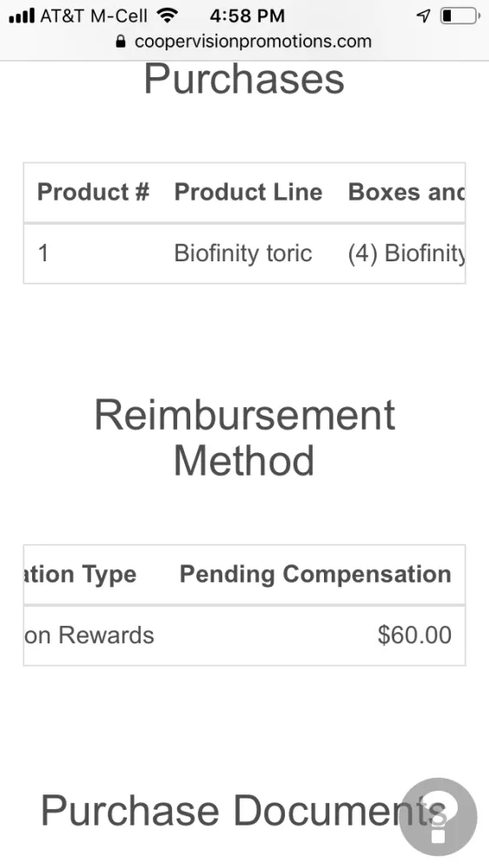This screenshot has width=489, height=868.
Task: Select the Product Line column header
Action: point(248,192)
